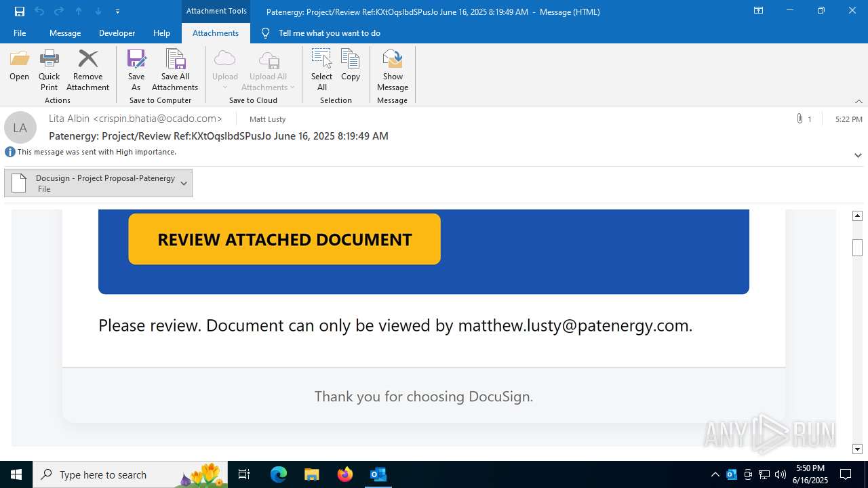The height and width of the screenshot is (488, 868).
Task: Click the message scroll up arrow
Action: tap(857, 216)
